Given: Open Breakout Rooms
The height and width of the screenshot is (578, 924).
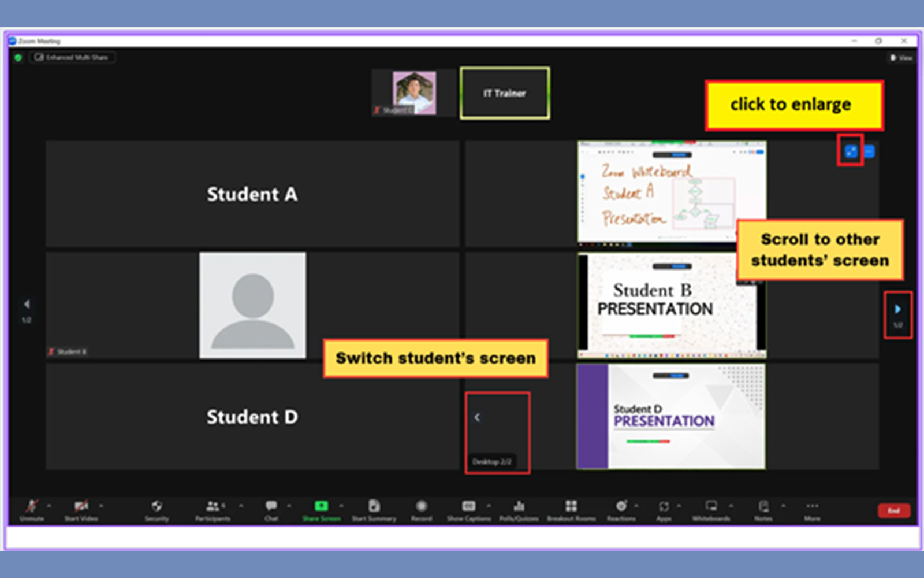Looking at the screenshot, I should (x=571, y=507).
